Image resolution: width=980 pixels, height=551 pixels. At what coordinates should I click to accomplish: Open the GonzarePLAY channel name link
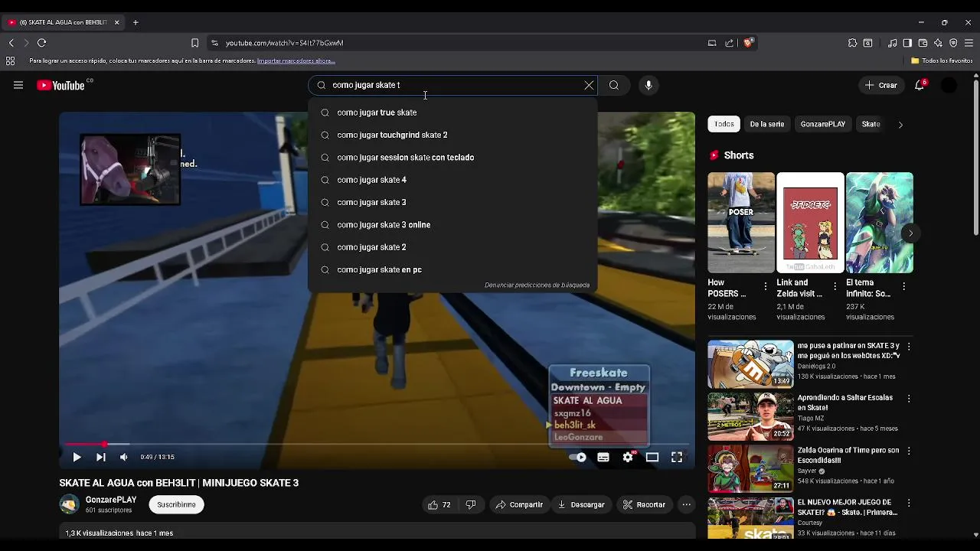pos(111,500)
